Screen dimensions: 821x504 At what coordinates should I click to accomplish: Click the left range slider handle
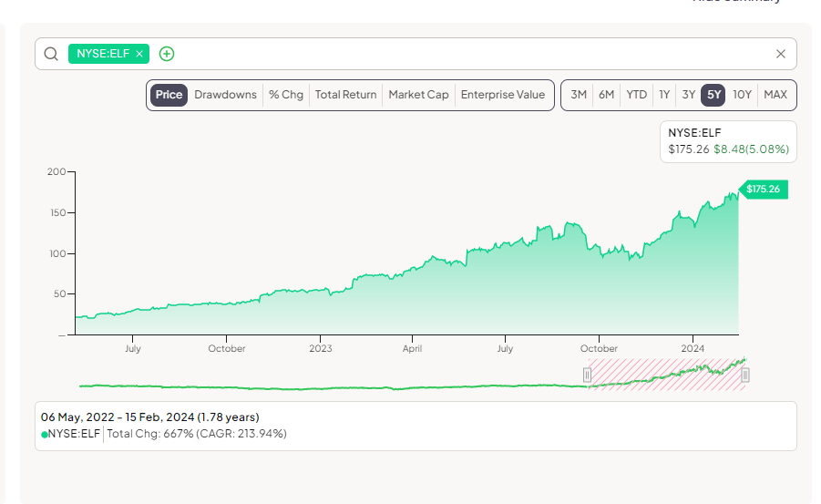pos(587,375)
